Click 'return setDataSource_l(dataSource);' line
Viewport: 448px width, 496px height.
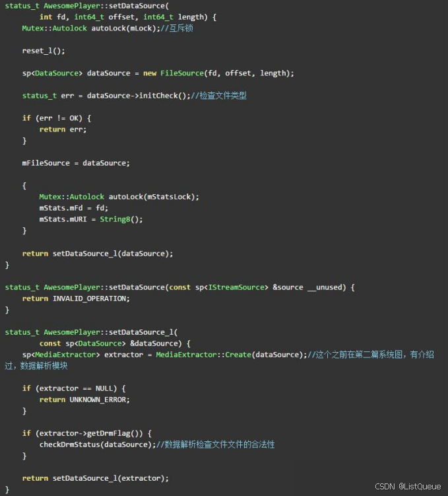(98, 254)
